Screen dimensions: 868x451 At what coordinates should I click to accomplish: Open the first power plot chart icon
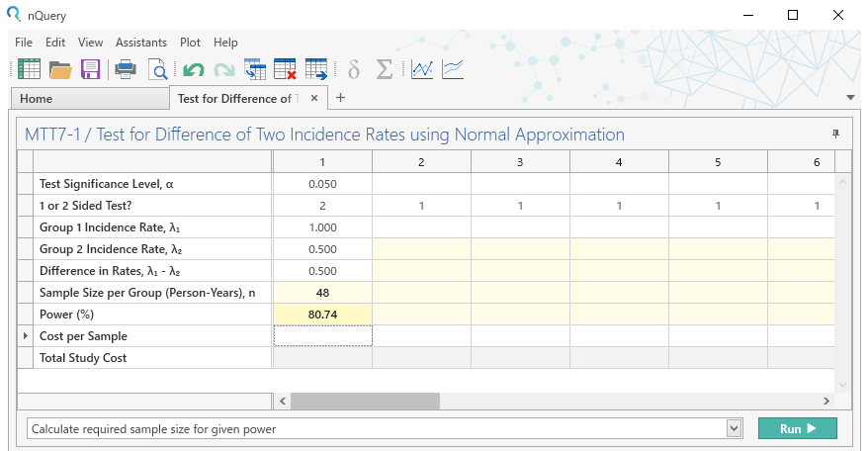click(x=422, y=69)
